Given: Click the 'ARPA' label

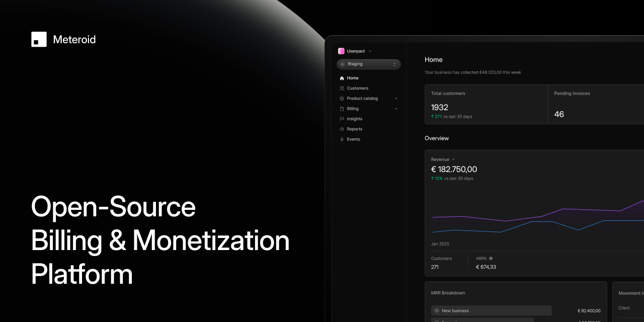Looking at the screenshot, I should (481, 259).
